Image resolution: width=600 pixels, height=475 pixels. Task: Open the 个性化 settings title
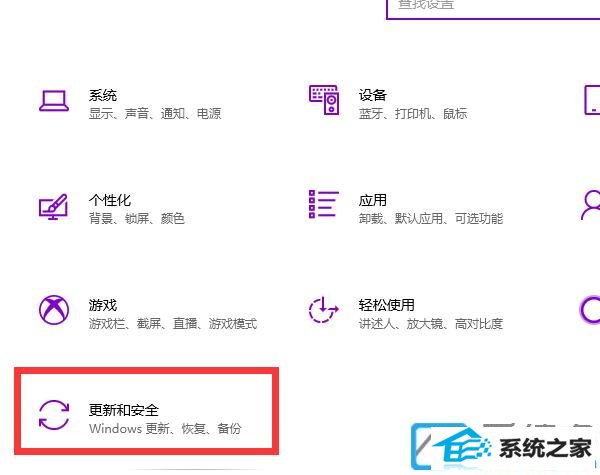(110, 200)
